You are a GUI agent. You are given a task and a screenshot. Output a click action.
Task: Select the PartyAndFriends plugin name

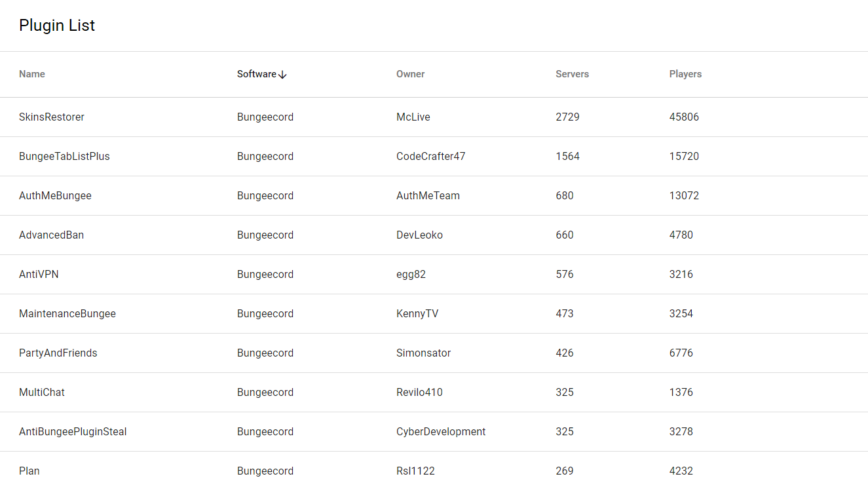(58, 353)
